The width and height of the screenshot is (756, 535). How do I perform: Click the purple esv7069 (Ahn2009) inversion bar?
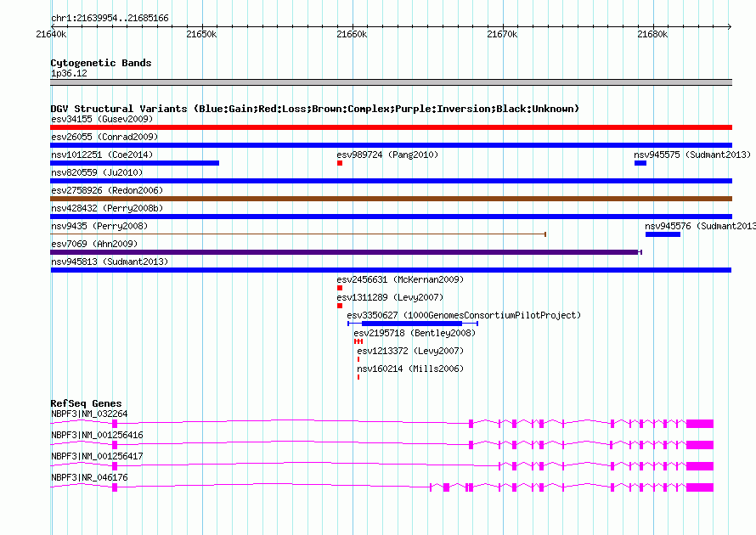[x=346, y=252]
